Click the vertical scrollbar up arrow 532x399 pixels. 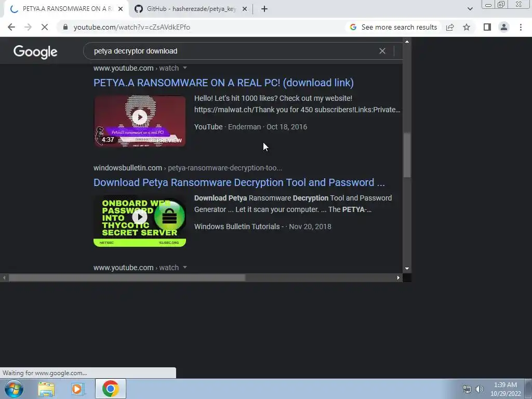407,42
